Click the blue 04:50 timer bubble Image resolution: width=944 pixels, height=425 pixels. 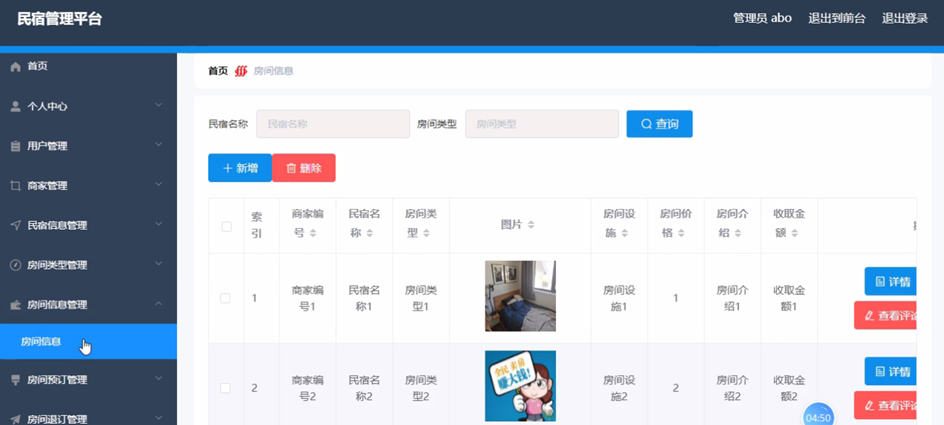[x=818, y=416]
